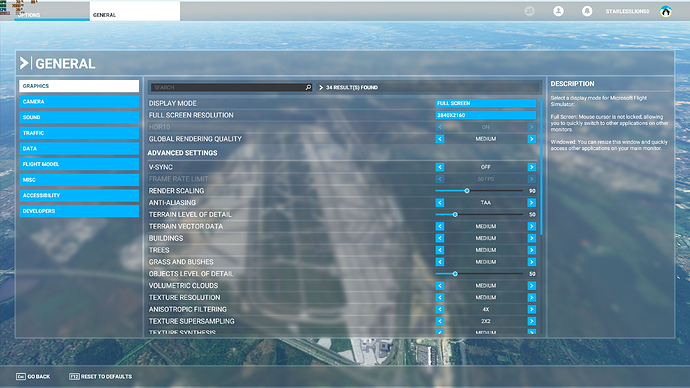Click next arrow for V-Sync
This screenshot has width=690, height=388.
tap(532, 167)
